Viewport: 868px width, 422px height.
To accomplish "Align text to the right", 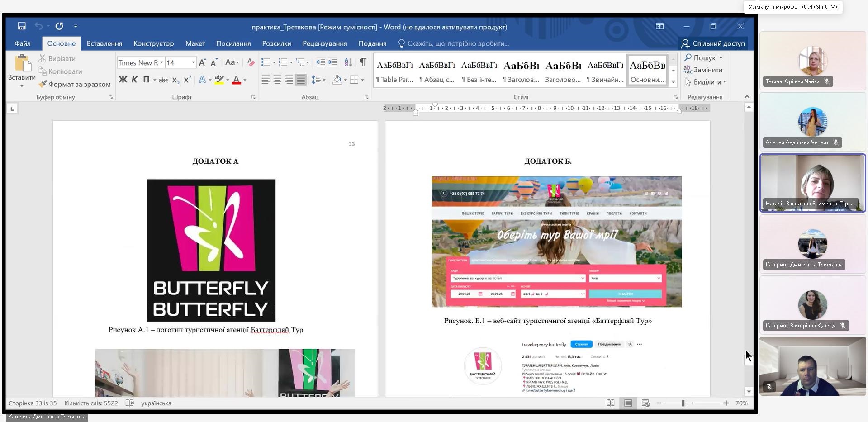I will click(289, 80).
